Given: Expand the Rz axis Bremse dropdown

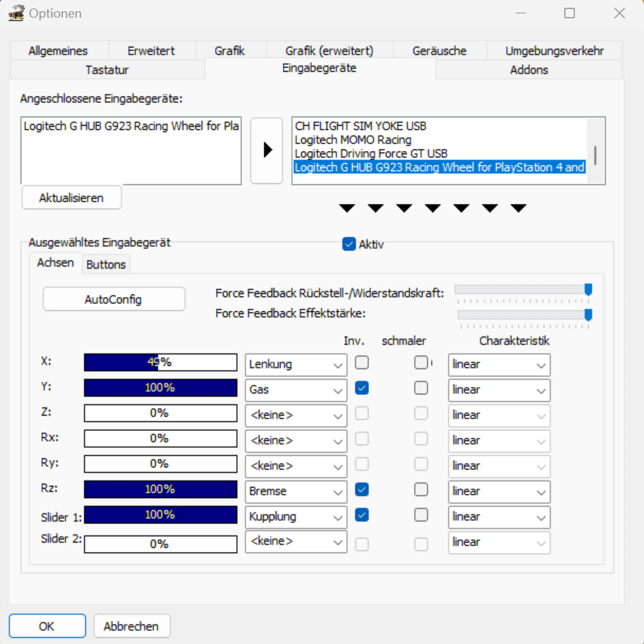Looking at the screenshot, I should click(x=296, y=491).
